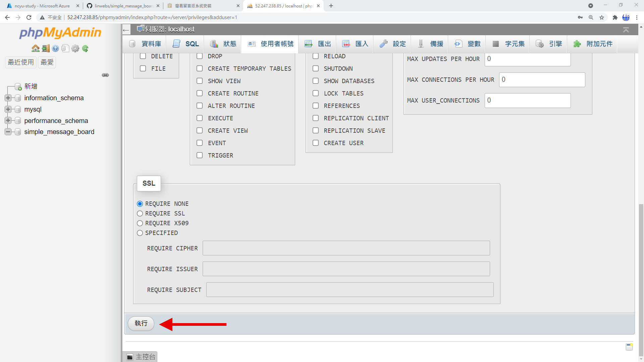Reload navigation panel with green arrow icon
The height and width of the screenshot is (362, 644).
85,49
